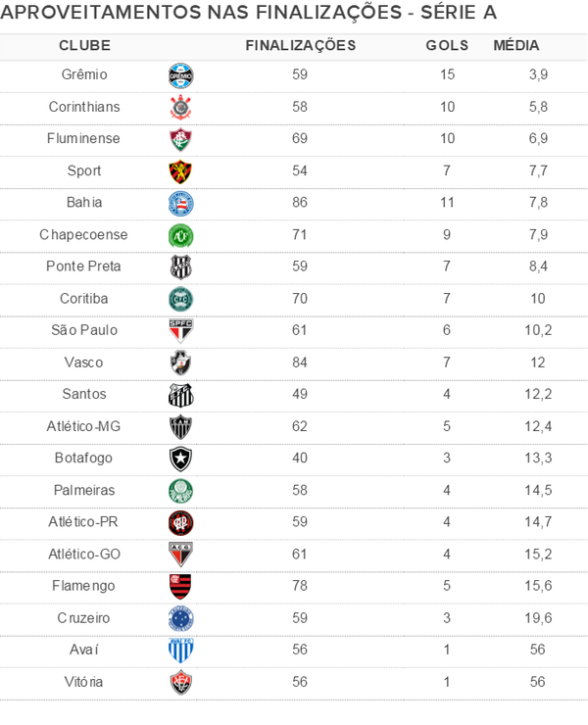The height and width of the screenshot is (725, 588).
Task: Select the Fluminense team badge
Action: (x=180, y=139)
